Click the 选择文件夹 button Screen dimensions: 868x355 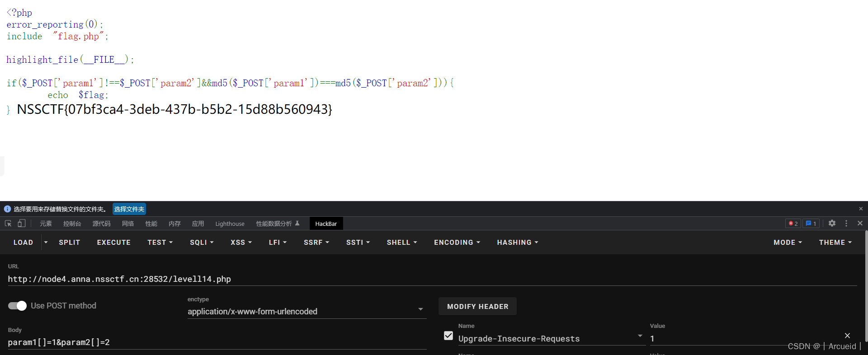[129, 209]
